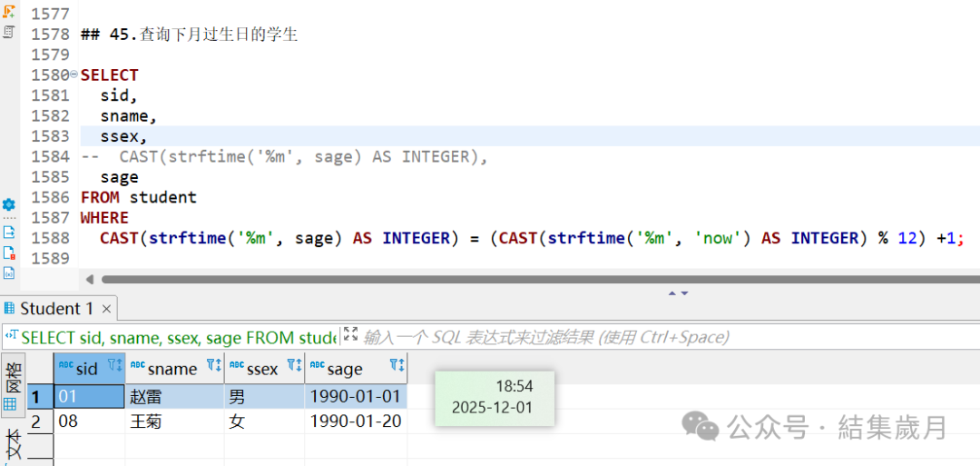The width and height of the screenshot is (980, 466).
Task: Click 'sage' on line 1585
Action: point(119,178)
